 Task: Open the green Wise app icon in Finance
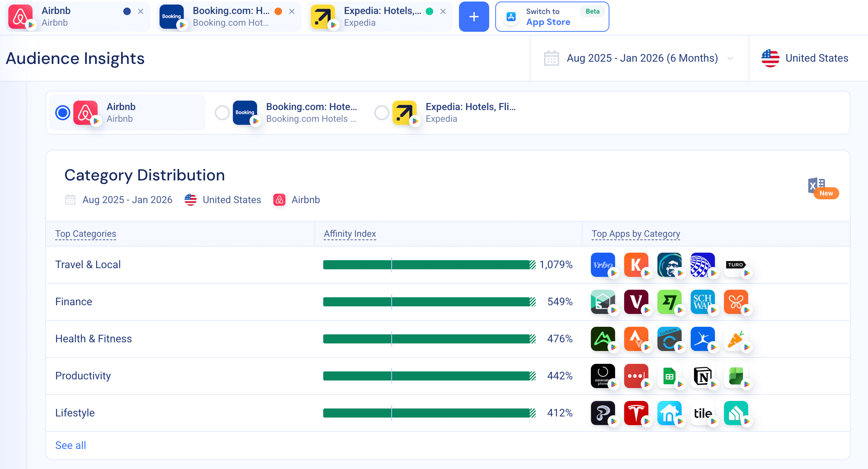tap(669, 302)
